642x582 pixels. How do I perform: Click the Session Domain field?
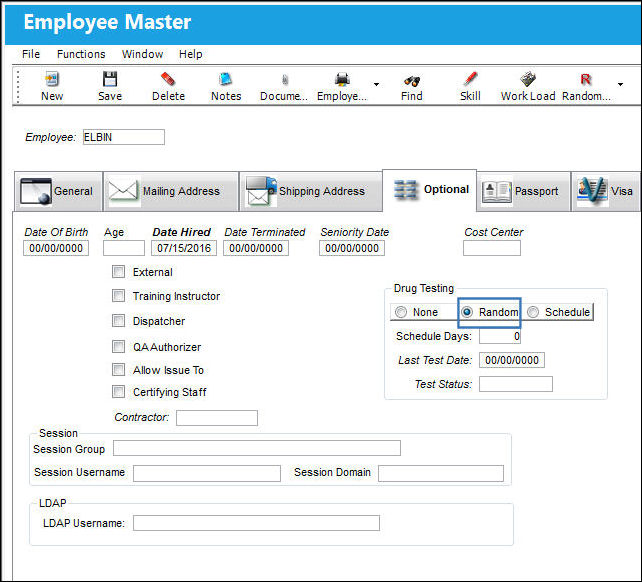441,473
